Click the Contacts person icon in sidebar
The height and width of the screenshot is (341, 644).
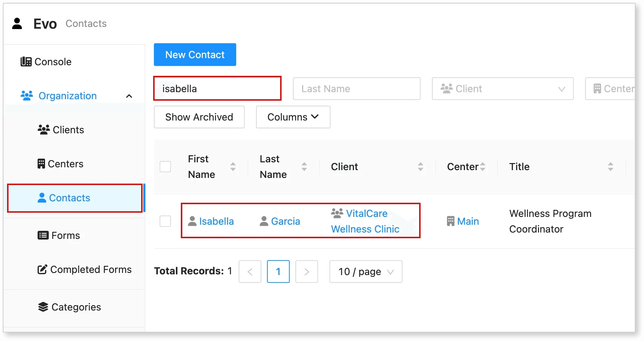point(42,198)
